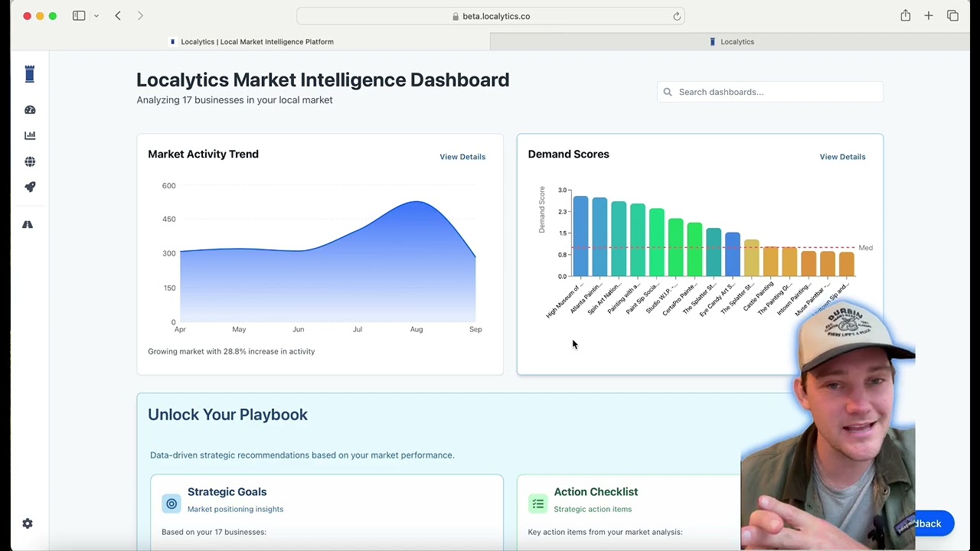Click the August peak on activity chart
This screenshot has width=980, height=551.
[x=416, y=202]
